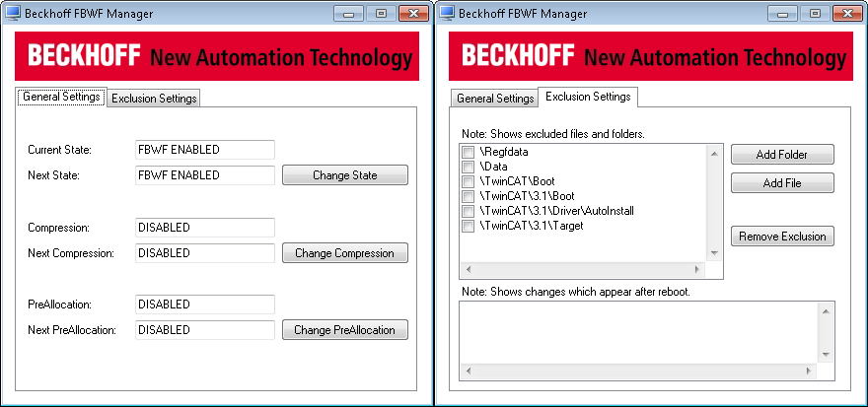Click the Change PreAllocation button
The height and width of the screenshot is (407, 868).
[345, 330]
